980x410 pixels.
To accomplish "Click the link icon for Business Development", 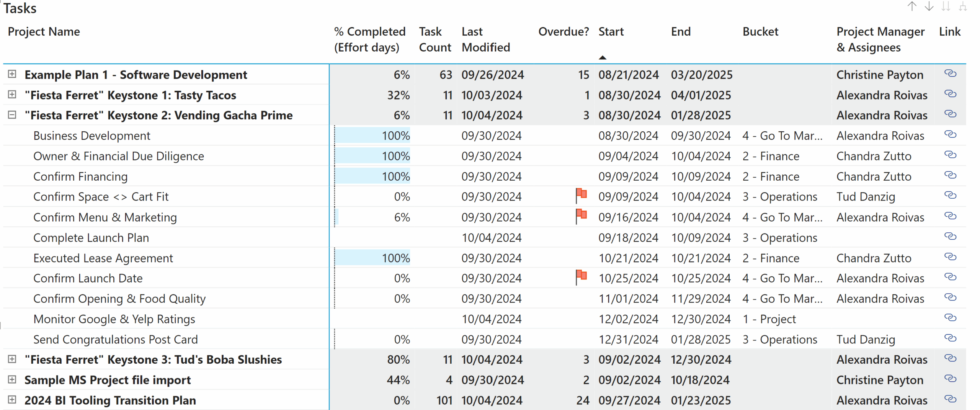I will coord(951,135).
